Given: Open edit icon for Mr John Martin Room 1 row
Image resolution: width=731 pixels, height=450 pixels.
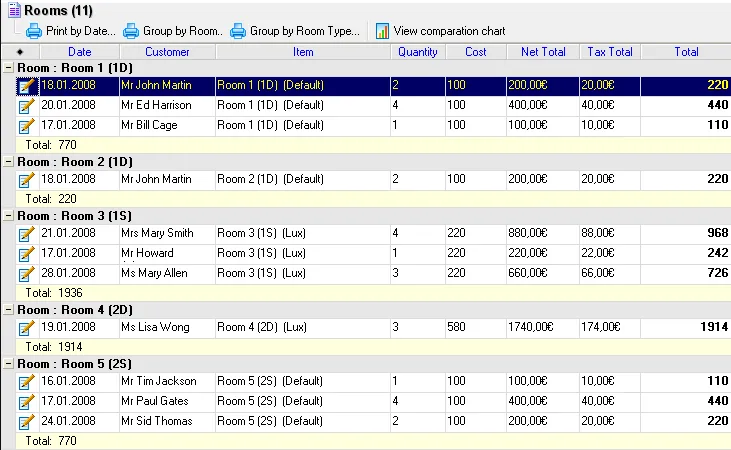Looking at the screenshot, I should [x=27, y=86].
